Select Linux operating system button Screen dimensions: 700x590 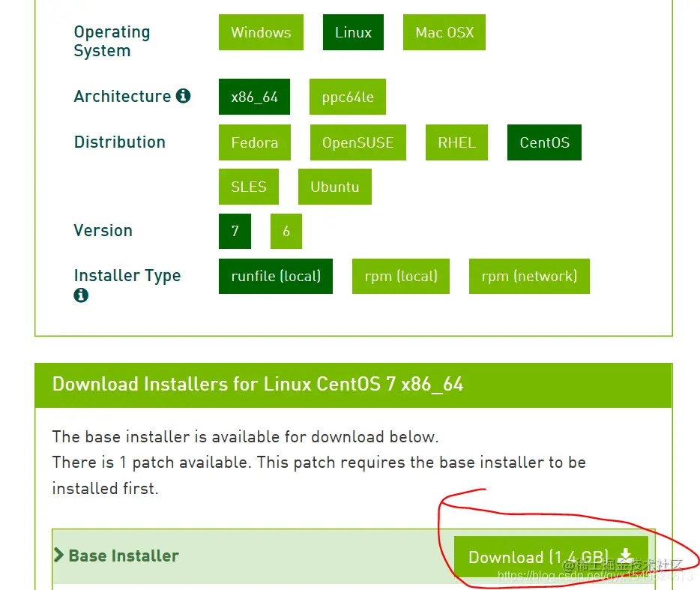pyautogui.click(x=353, y=32)
